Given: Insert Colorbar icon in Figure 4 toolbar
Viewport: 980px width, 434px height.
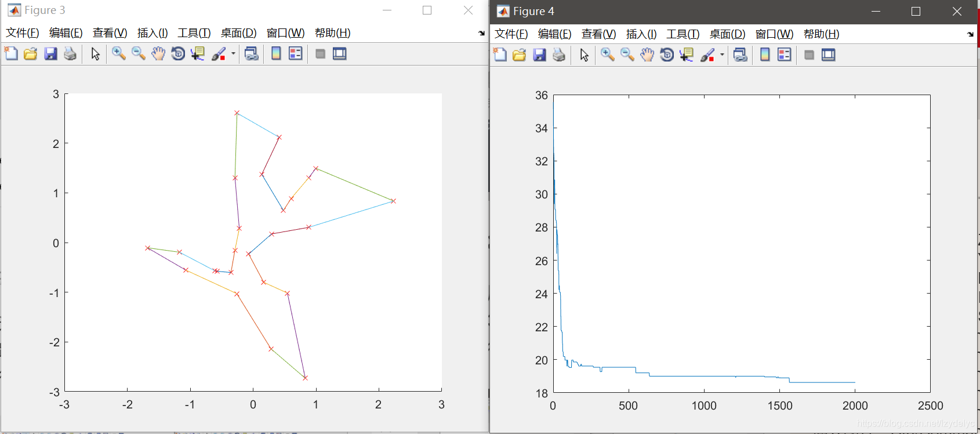Looking at the screenshot, I should pyautogui.click(x=765, y=55).
